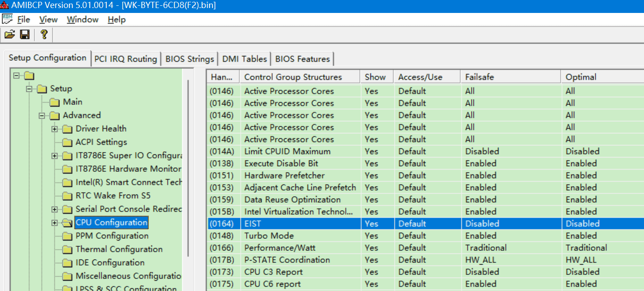Select the ACPI Settings folder icon
This screenshot has width=644, height=291.
click(67, 142)
